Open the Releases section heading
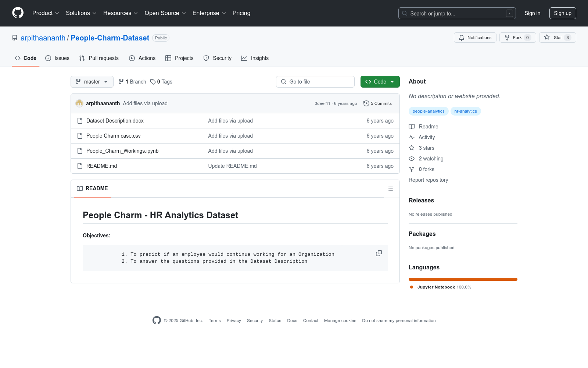 pos(421,200)
